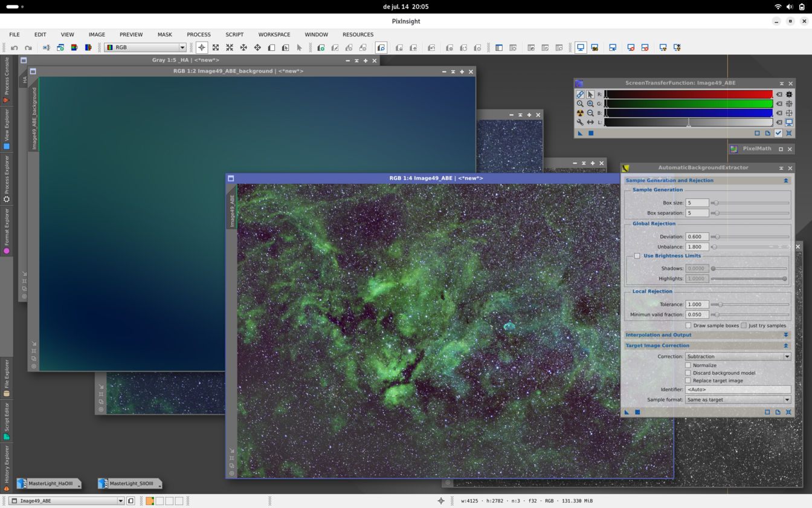Open the Sample format dropdown
Image resolution: width=812 pixels, height=508 pixels.
tap(738, 400)
